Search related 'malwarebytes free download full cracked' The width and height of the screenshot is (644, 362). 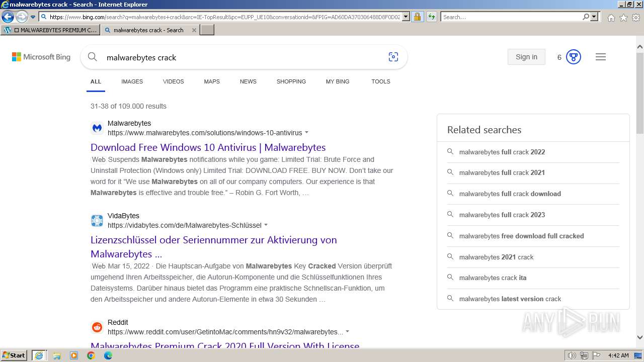click(x=533, y=236)
